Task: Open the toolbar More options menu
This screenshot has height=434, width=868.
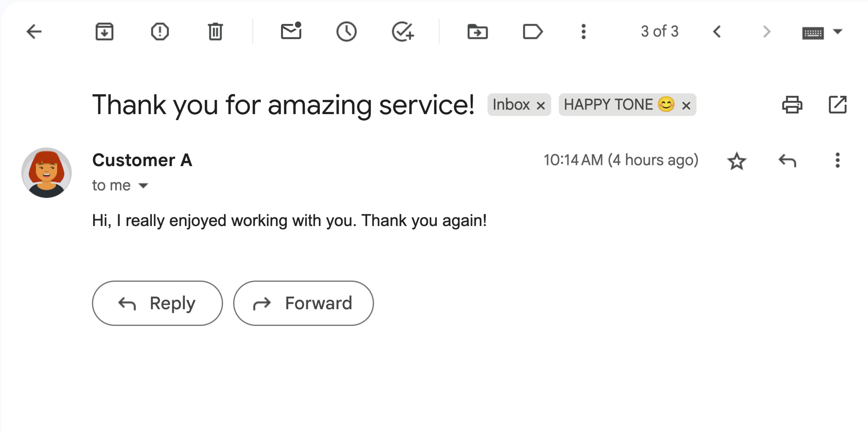Action: click(583, 31)
